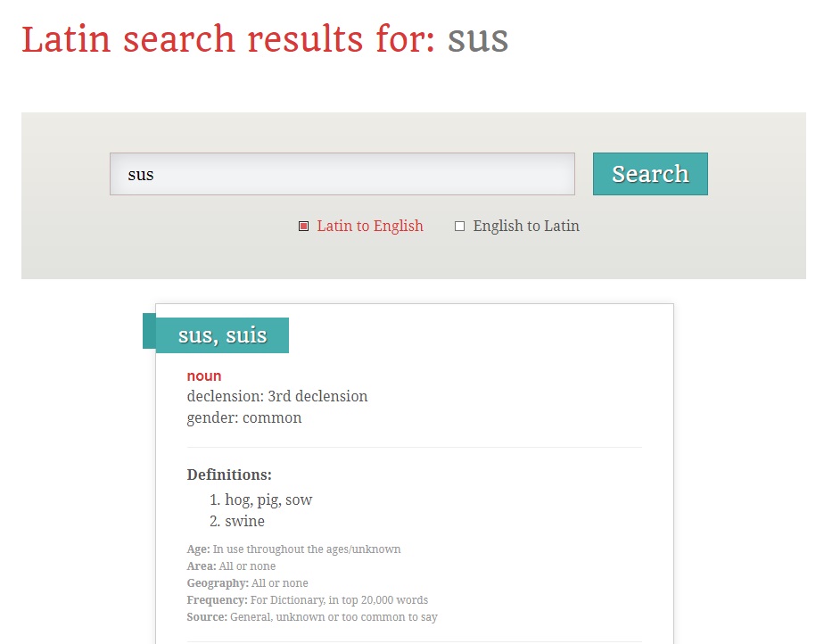This screenshot has width=824, height=644.
Task: Click the 'declension: 3rd declension' line
Action: [x=277, y=396]
